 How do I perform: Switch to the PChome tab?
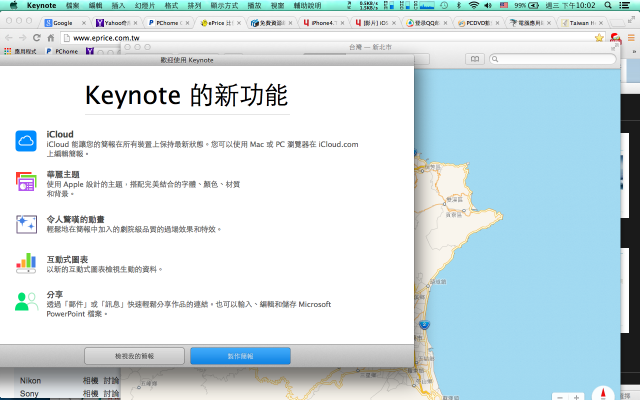click(167, 23)
